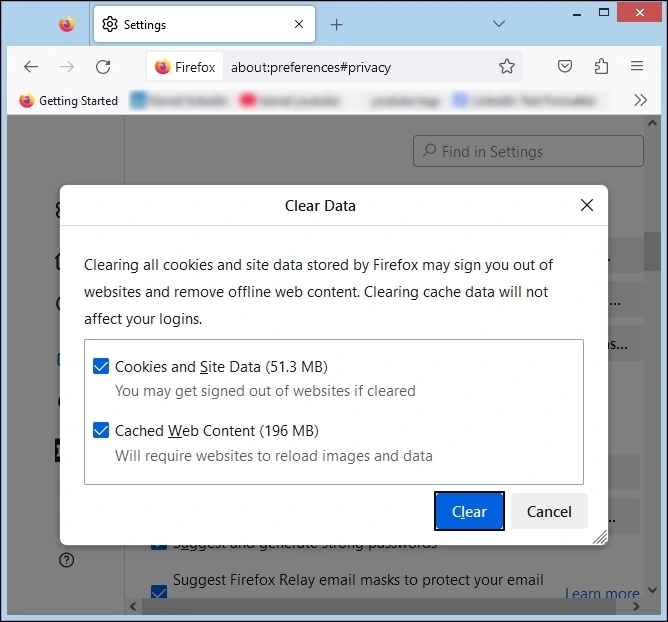Screen dimensions: 668x622
Task: Open the Pocket save icon
Action: pyautogui.click(x=564, y=66)
